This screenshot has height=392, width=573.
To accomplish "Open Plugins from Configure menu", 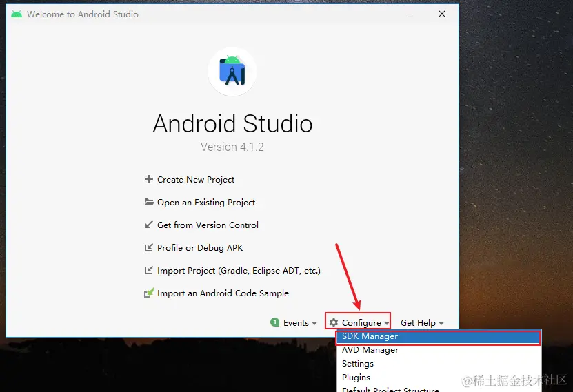I will click(x=438, y=377).
